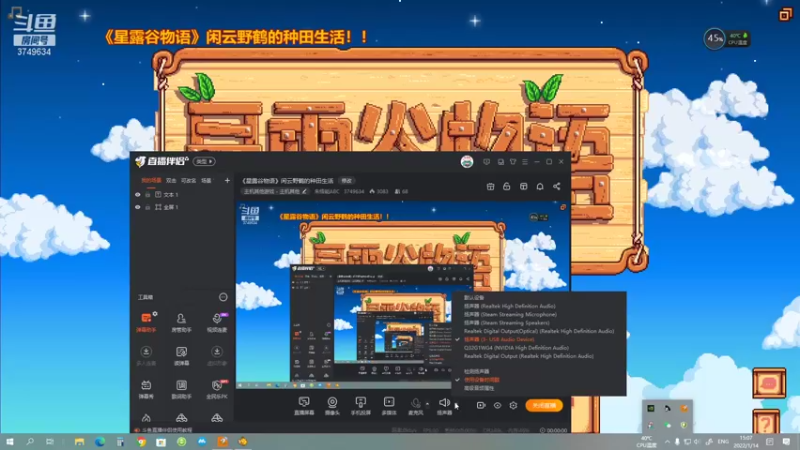The image size is (800, 450).
Task: Click the skin shirt icon in title bar
Action: 513,162
